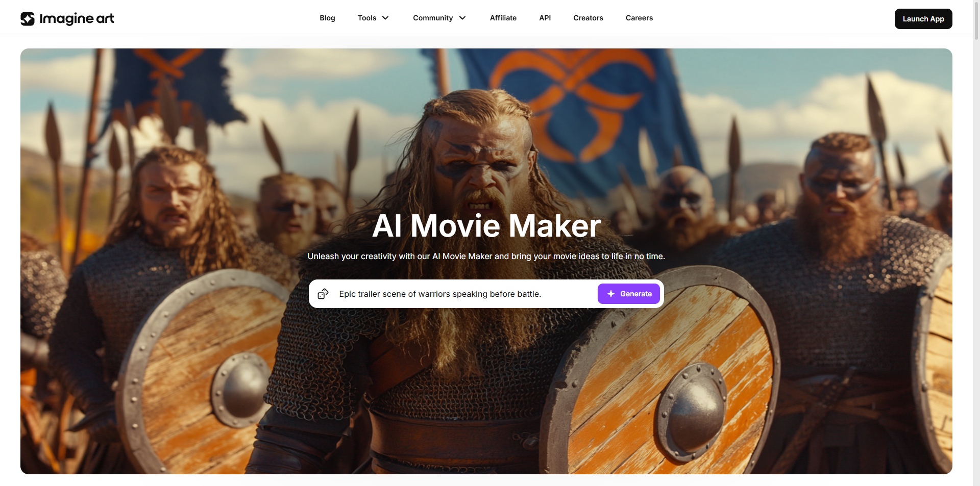Open the API link
The width and height of the screenshot is (980, 486).
coord(545,18)
